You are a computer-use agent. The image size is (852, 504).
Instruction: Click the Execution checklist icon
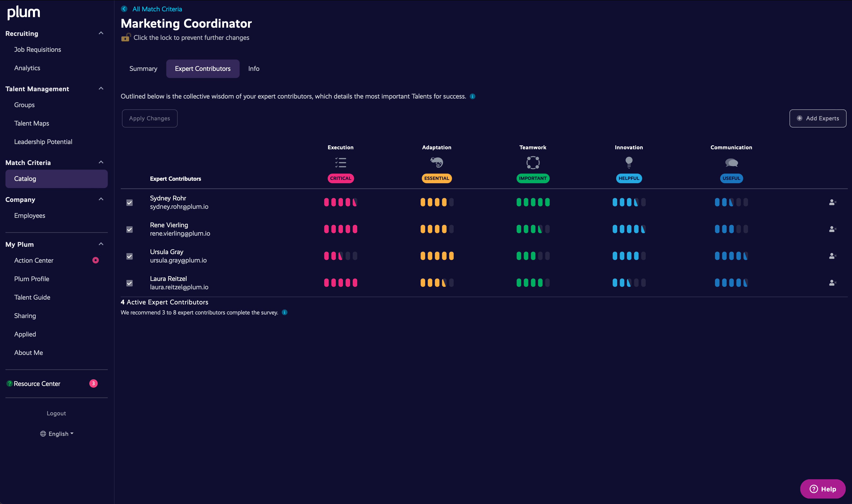point(340,163)
